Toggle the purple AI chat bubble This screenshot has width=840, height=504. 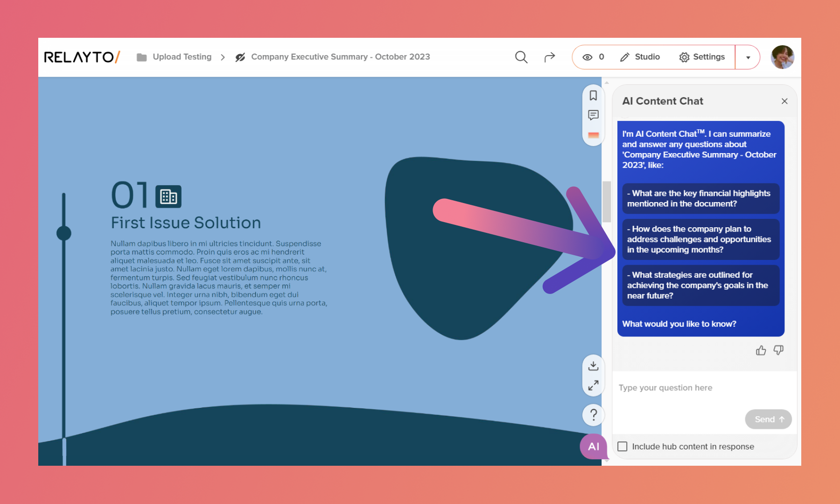[593, 447]
